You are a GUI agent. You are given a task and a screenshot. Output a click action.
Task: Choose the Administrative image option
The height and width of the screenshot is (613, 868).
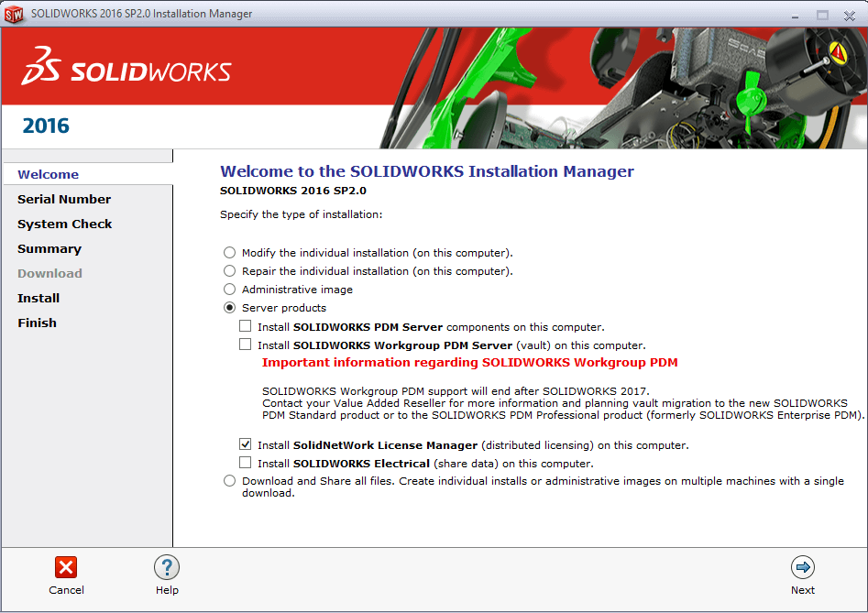[x=229, y=290]
